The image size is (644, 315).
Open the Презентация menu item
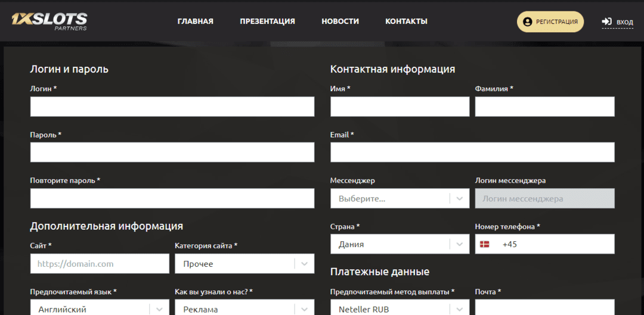[267, 21]
